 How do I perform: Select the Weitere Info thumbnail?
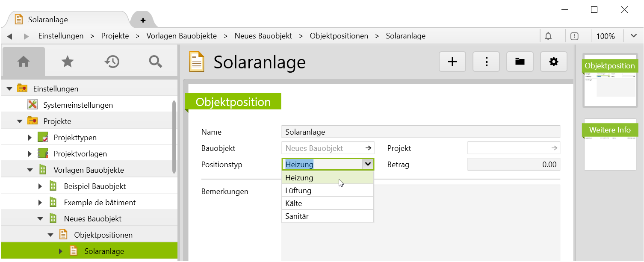(x=610, y=145)
